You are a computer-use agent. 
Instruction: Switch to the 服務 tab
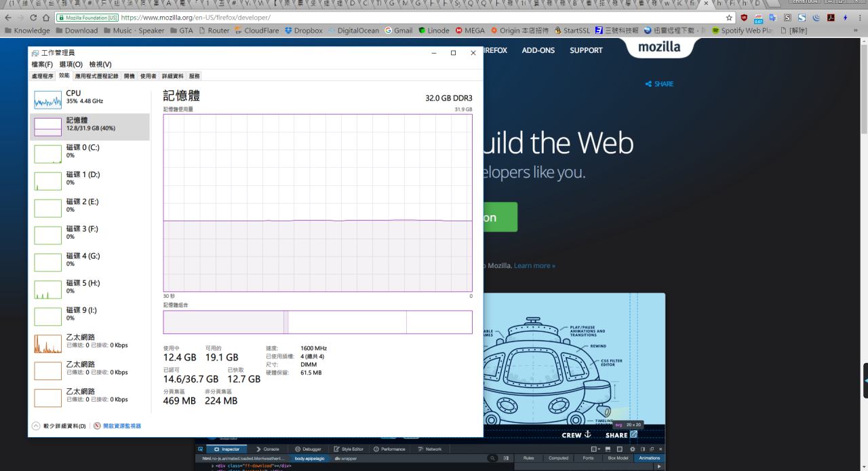(x=194, y=76)
